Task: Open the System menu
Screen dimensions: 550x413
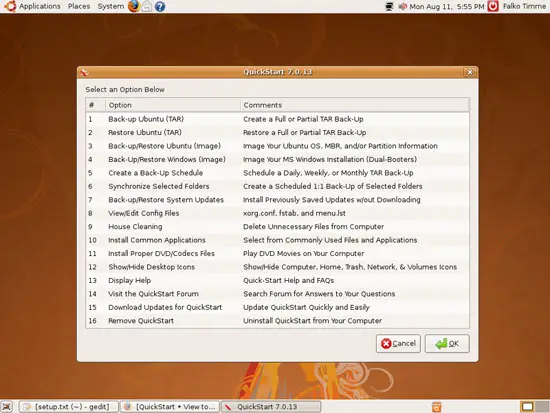Action: (110, 6)
